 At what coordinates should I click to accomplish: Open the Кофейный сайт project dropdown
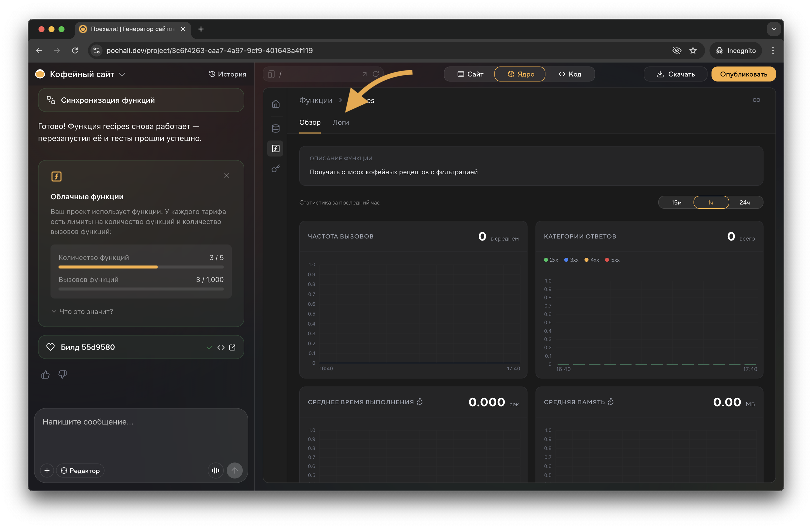tap(122, 74)
